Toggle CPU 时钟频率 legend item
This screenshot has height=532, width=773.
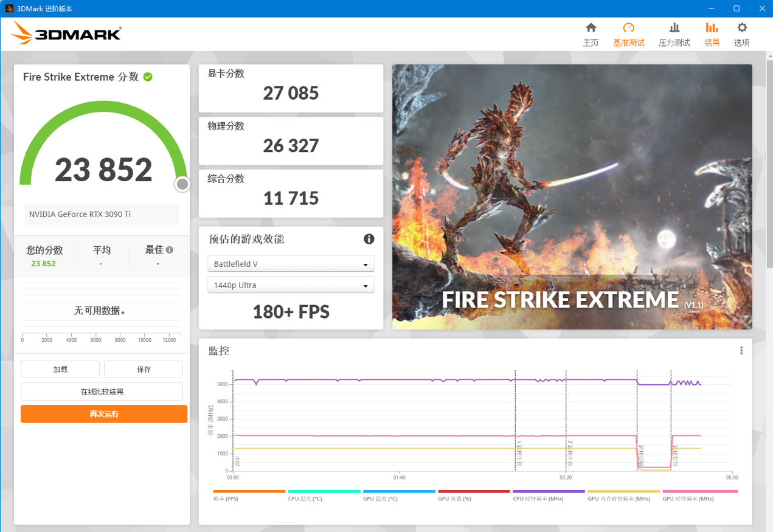tap(549, 496)
